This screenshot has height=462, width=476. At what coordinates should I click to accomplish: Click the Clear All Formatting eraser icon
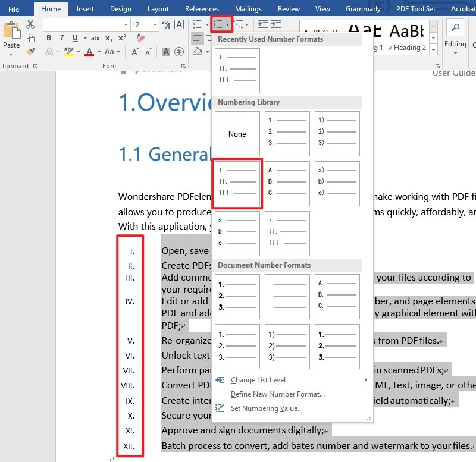click(140, 38)
